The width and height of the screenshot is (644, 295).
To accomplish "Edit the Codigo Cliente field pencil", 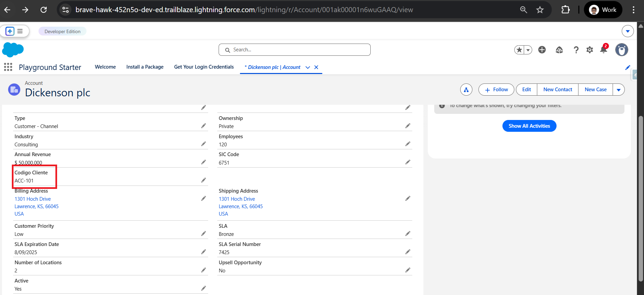I will click(x=203, y=180).
